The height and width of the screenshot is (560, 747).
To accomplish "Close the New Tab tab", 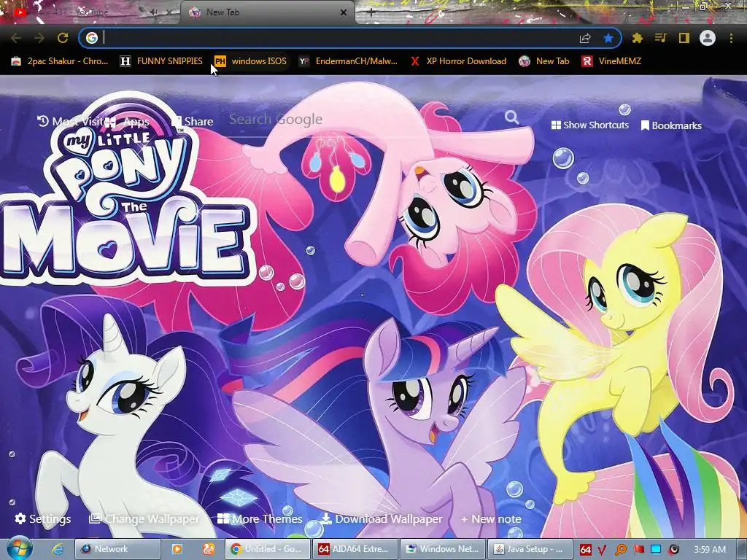I will [x=344, y=12].
